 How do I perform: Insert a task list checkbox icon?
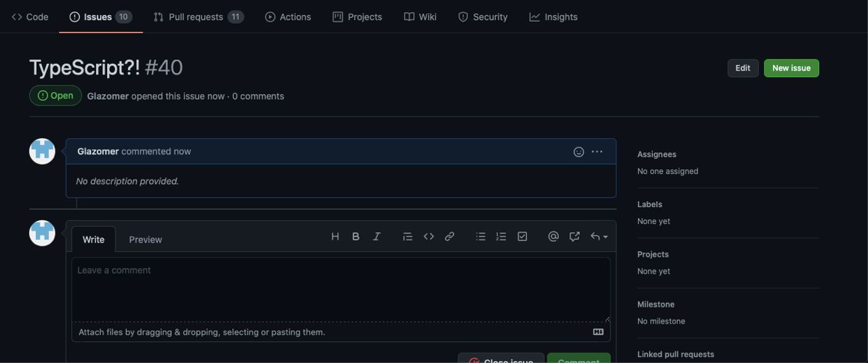click(x=522, y=236)
